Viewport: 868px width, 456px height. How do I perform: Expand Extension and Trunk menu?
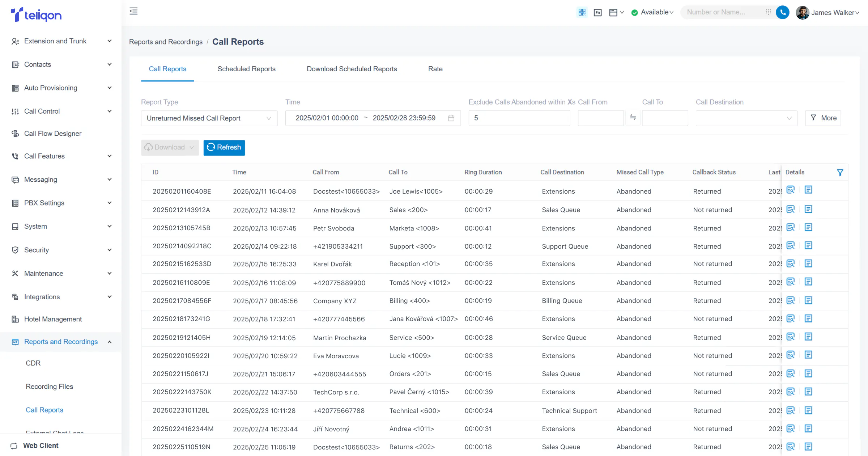pos(61,41)
